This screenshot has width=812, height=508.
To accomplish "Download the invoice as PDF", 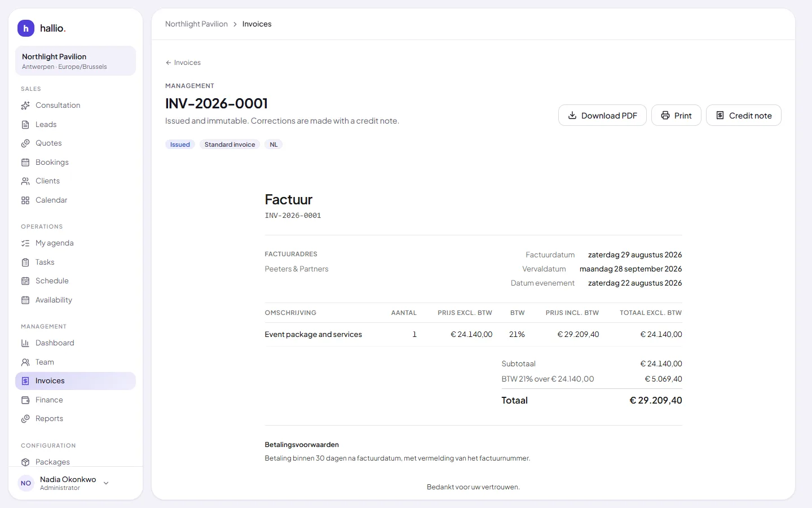I will click(602, 115).
